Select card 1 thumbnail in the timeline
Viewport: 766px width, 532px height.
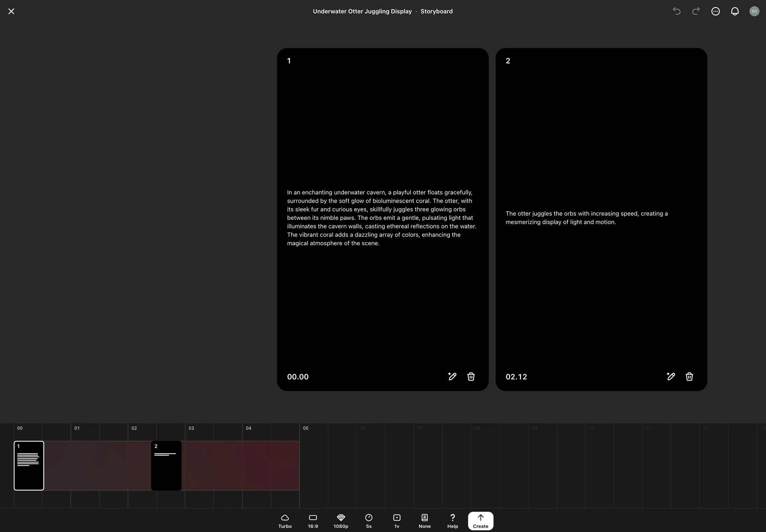click(x=29, y=465)
